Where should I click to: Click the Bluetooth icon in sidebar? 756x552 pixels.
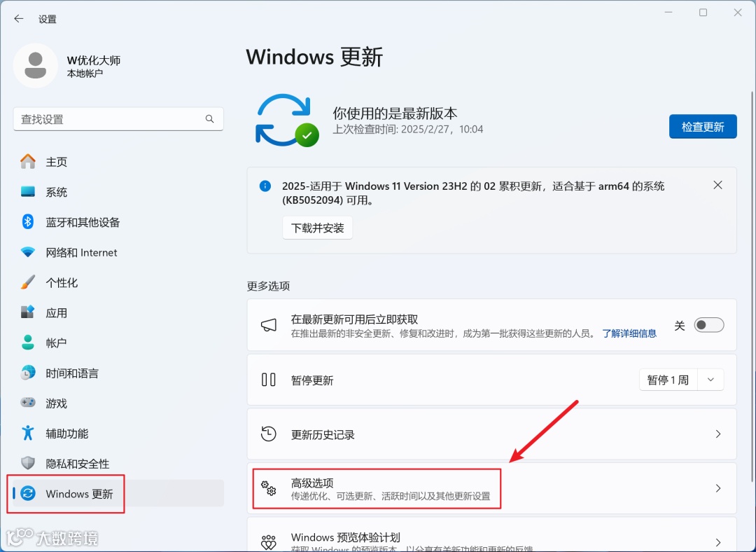pyautogui.click(x=28, y=221)
